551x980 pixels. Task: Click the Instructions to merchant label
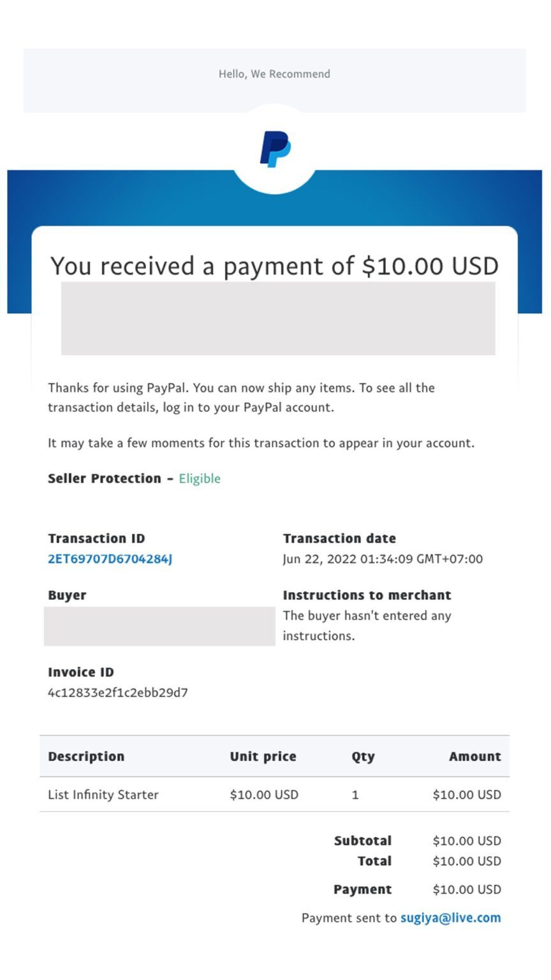point(367,595)
